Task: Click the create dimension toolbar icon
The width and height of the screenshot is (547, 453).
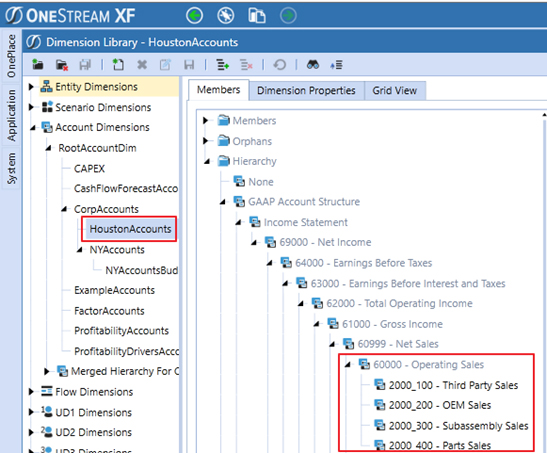Action: 38,65
